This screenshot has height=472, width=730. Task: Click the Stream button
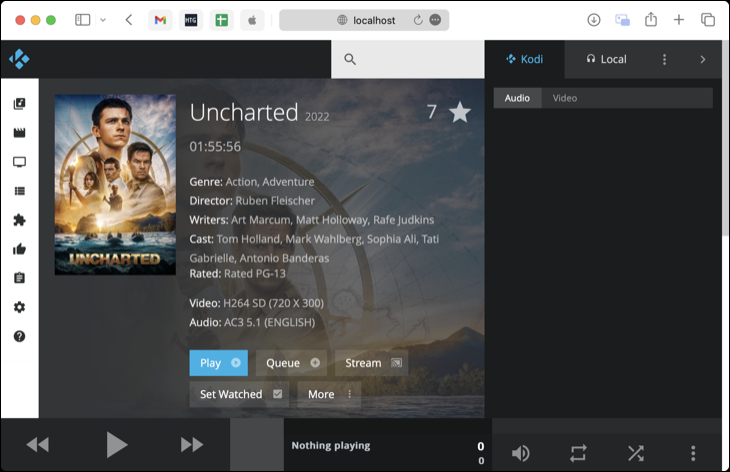coord(372,363)
